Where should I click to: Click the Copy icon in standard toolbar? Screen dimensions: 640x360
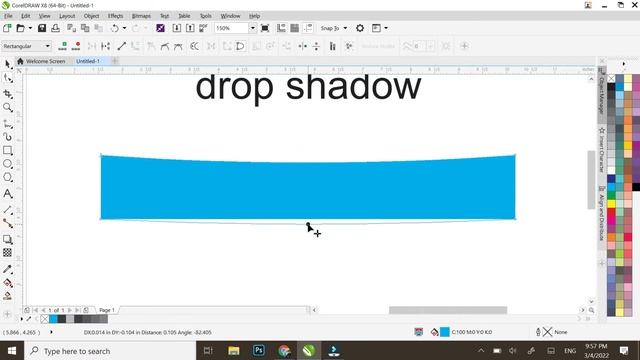(85, 28)
